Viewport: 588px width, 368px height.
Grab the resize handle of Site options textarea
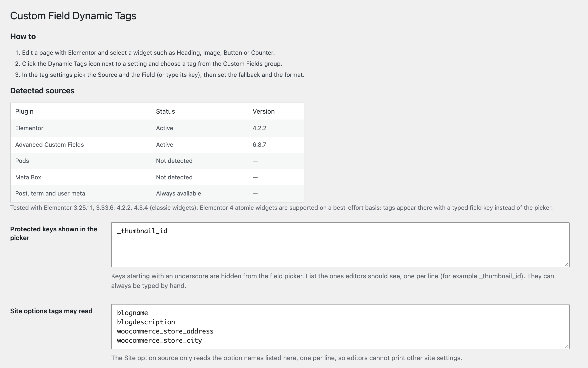pos(567,346)
